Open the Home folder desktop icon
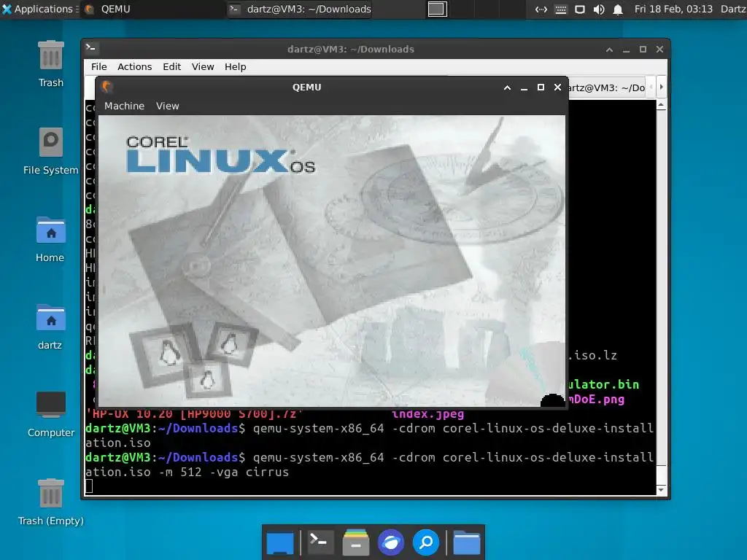 pos(50,239)
